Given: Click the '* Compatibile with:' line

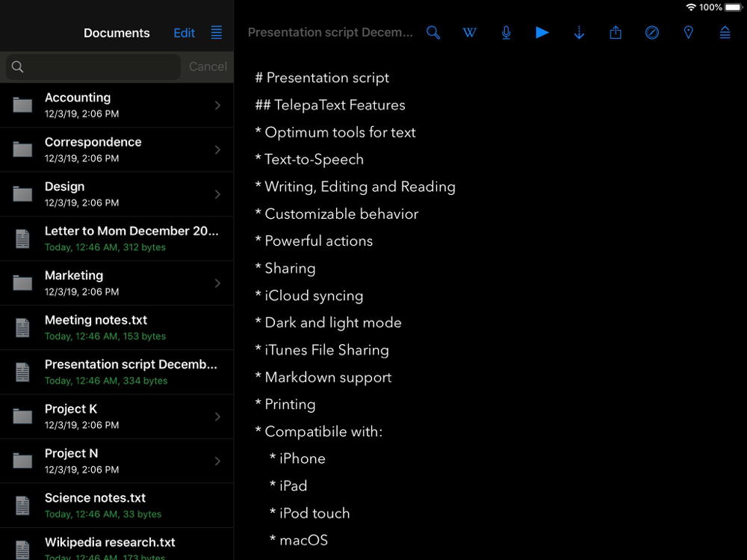Looking at the screenshot, I should coord(319,432).
